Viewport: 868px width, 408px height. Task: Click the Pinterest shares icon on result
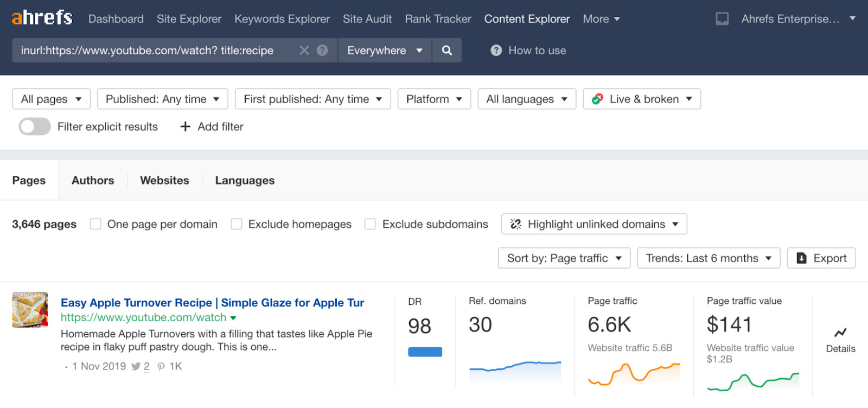pyautogui.click(x=161, y=367)
